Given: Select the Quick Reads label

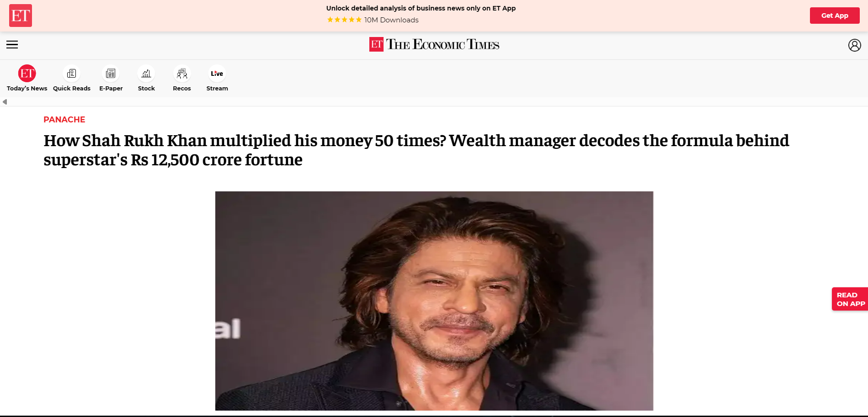Looking at the screenshot, I should [72, 89].
